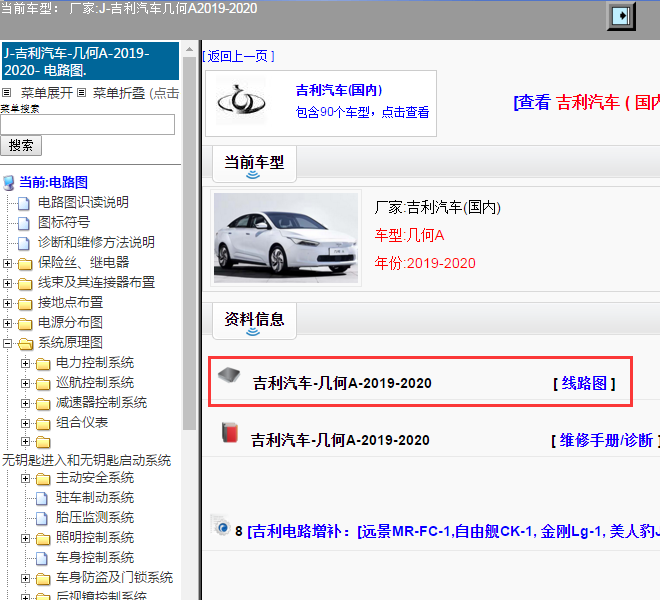Open the 当前车型 tab header
660x600 pixels.
[x=254, y=164]
